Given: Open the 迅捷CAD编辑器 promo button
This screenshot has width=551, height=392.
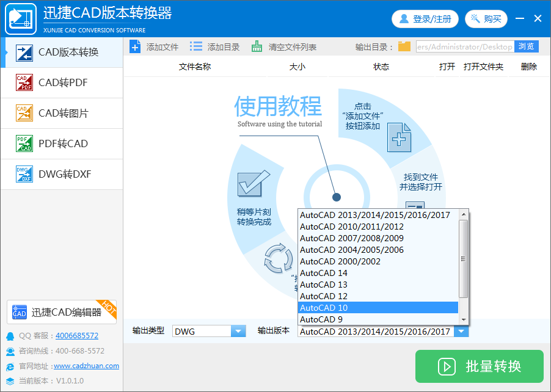Looking at the screenshot, I should pyautogui.click(x=61, y=312).
